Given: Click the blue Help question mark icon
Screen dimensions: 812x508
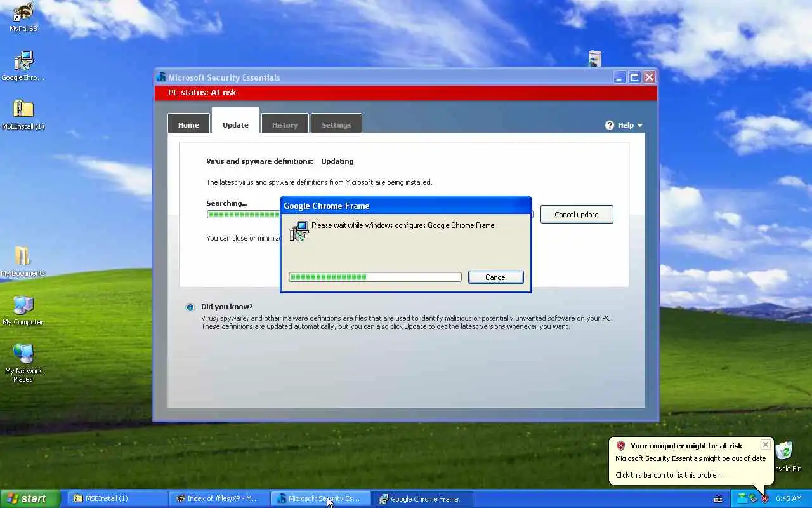Looking at the screenshot, I should (x=610, y=125).
